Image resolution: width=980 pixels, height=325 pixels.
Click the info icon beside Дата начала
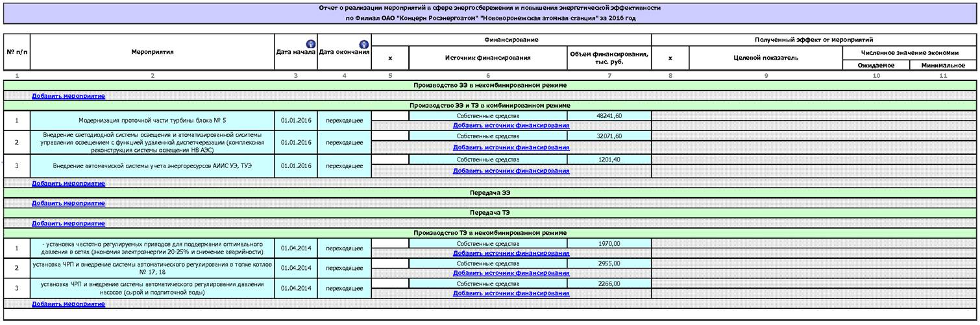click(310, 44)
